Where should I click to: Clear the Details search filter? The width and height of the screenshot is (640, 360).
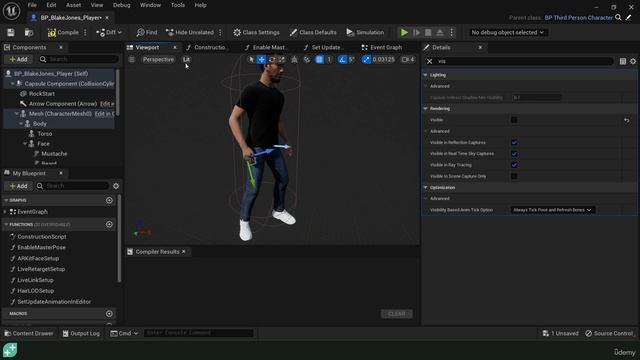coord(429,61)
